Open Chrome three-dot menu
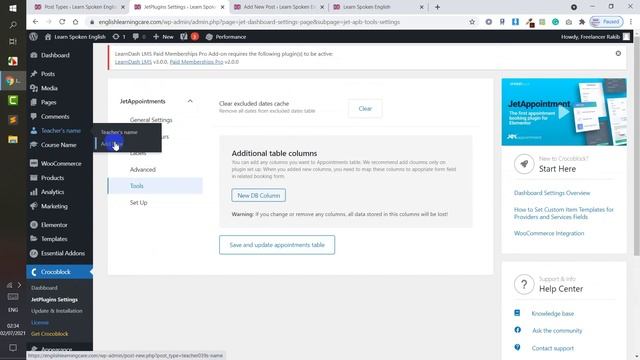 coord(631,22)
